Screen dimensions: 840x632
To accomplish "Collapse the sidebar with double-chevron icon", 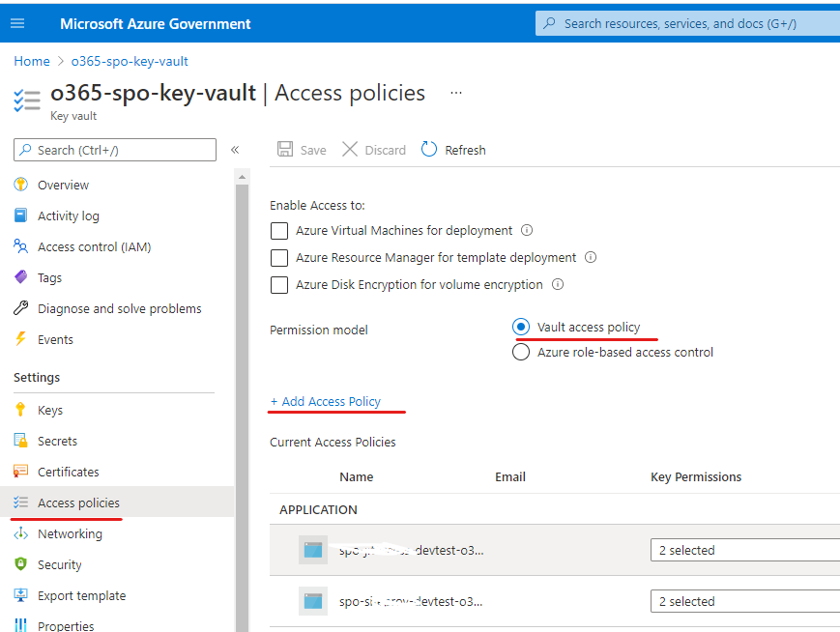I will coord(234,150).
